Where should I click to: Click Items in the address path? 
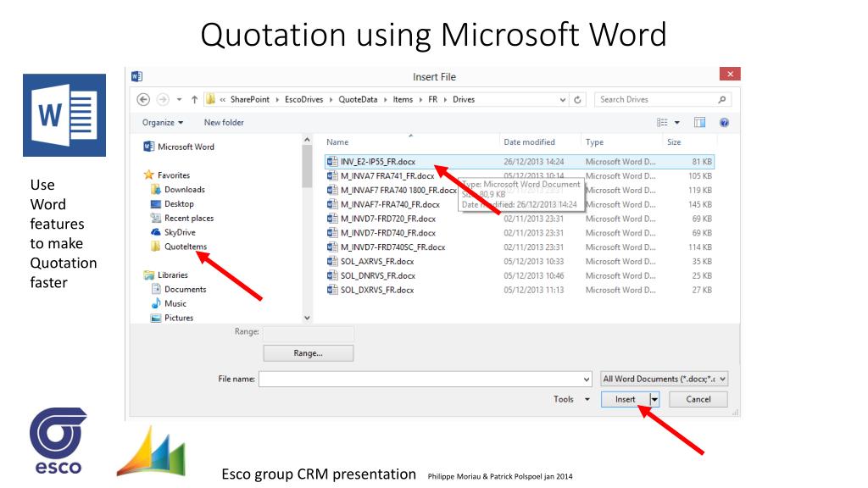[403, 100]
